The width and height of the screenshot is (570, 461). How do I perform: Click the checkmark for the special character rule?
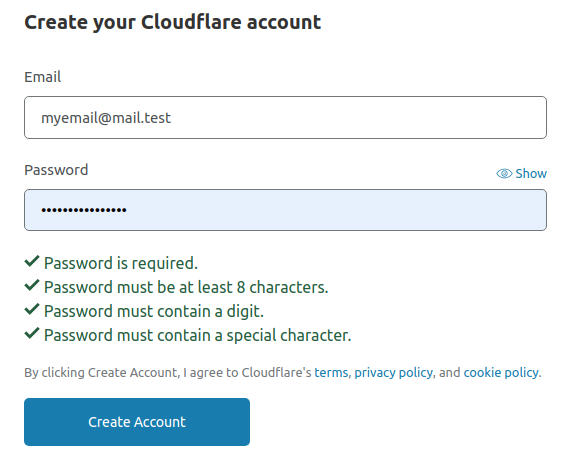pyautogui.click(x=32, y=333)
